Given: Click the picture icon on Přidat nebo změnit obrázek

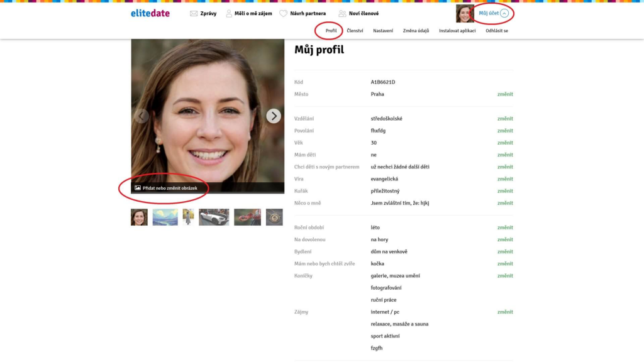Looking at the screenshot, I should click(138, 188).
